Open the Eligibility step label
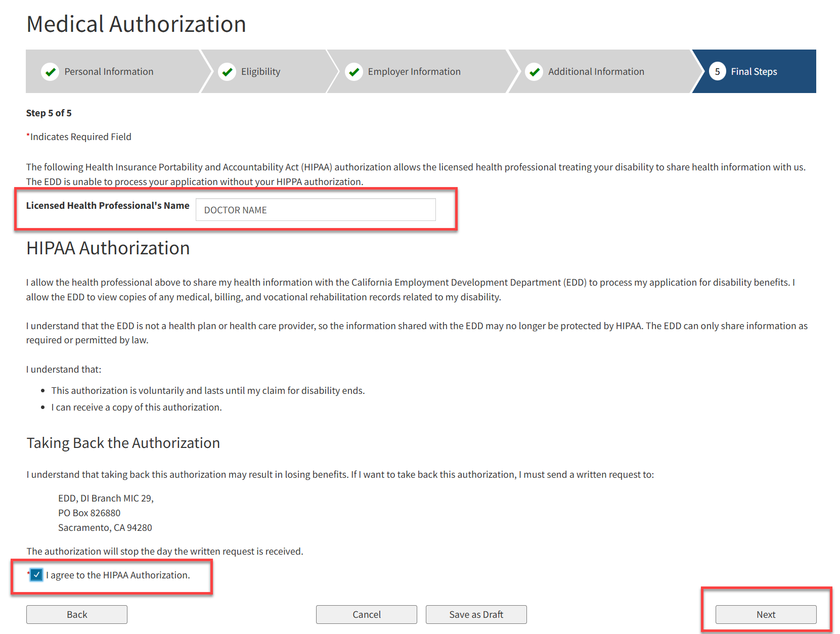840x634 pixels. point(260,72)
